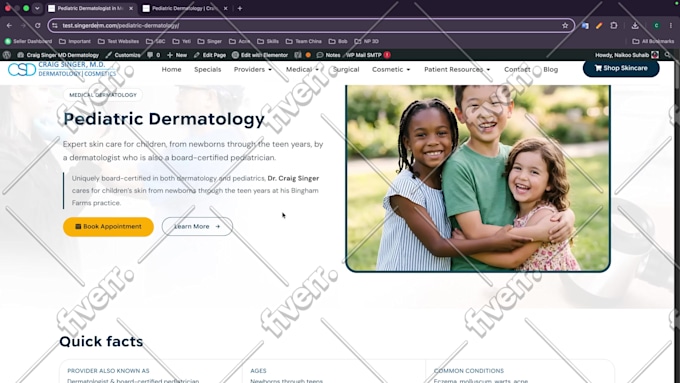Open the green Chrome profile avatar

tap(656, 26)
